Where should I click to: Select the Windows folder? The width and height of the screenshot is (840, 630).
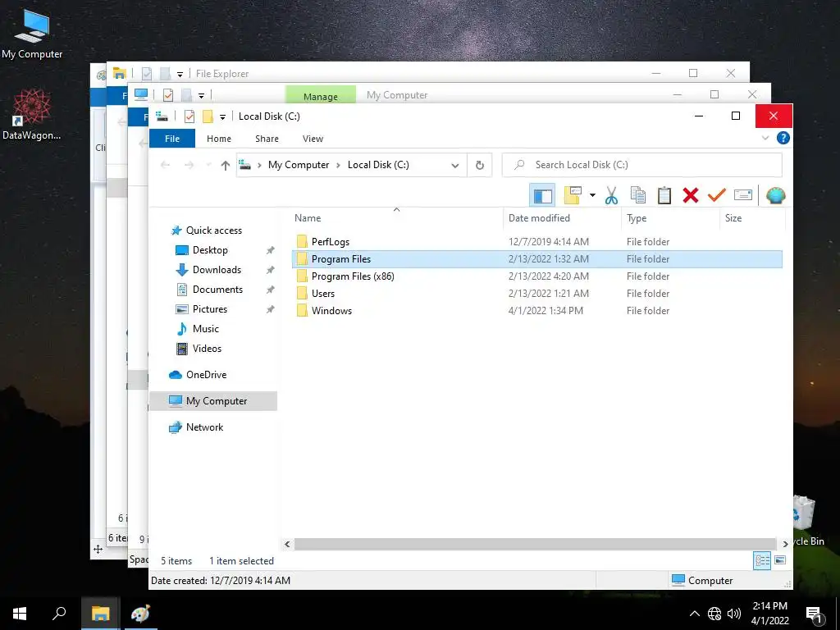331,311
